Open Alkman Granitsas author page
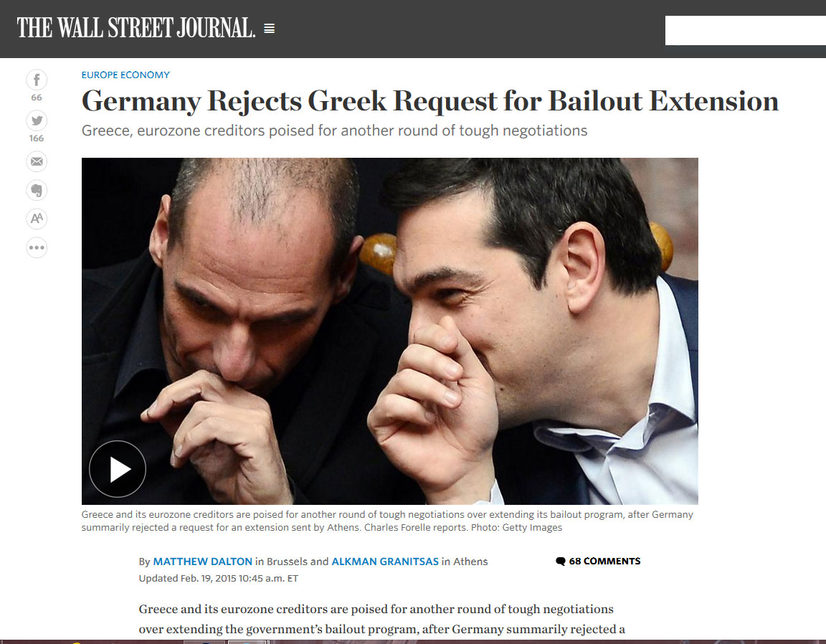 tap(384, 562)
